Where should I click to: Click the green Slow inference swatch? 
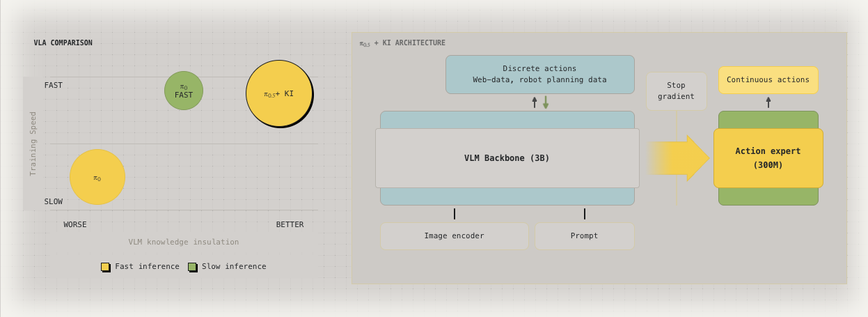[192, 267]
